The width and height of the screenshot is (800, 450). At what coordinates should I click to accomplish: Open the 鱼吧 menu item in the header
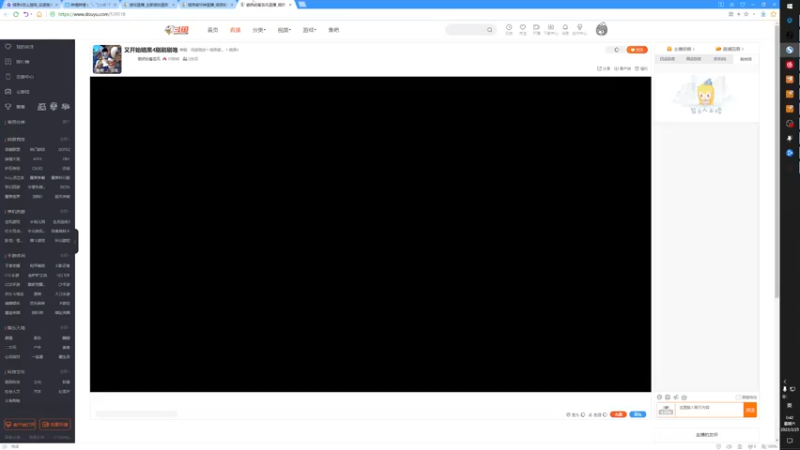(x=334, y=30)
